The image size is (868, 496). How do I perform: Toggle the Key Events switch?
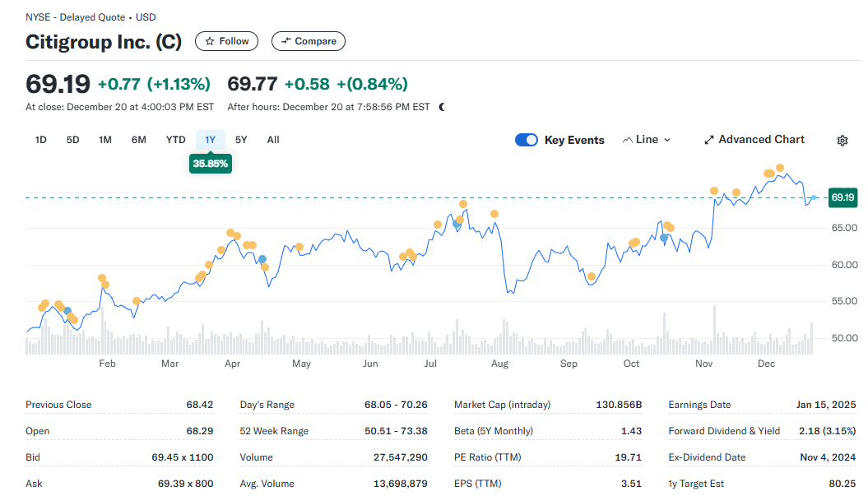click(526, 140)
